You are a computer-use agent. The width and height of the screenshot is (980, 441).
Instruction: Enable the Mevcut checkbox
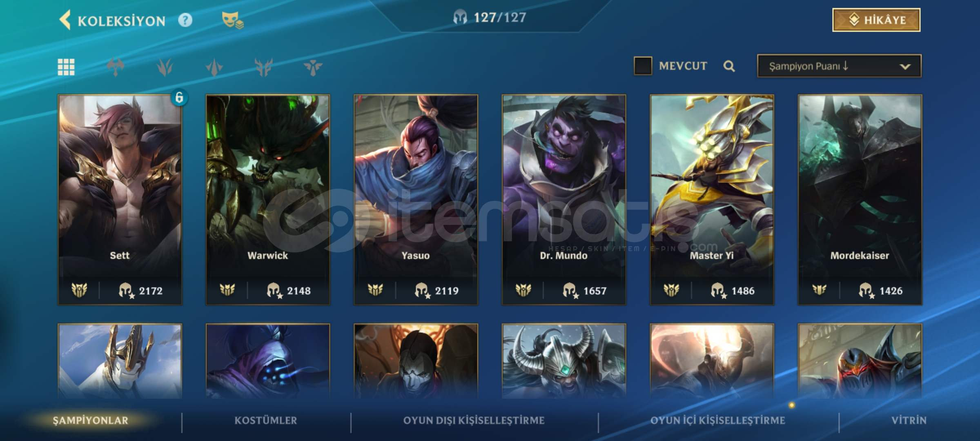click(x=643, y=66)
